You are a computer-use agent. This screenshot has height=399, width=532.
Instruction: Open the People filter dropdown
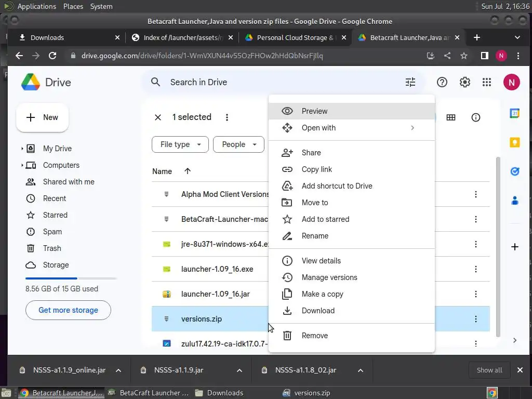(x=238, y=144)
